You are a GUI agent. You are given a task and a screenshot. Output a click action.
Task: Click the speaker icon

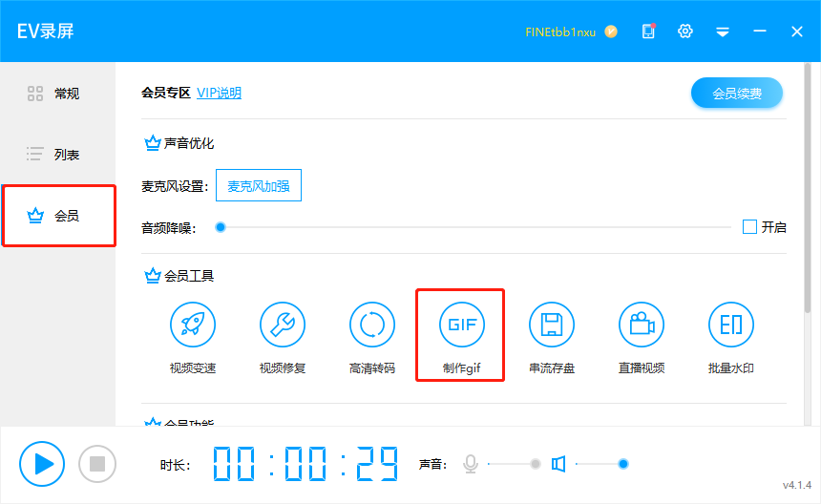pos(558,464)
